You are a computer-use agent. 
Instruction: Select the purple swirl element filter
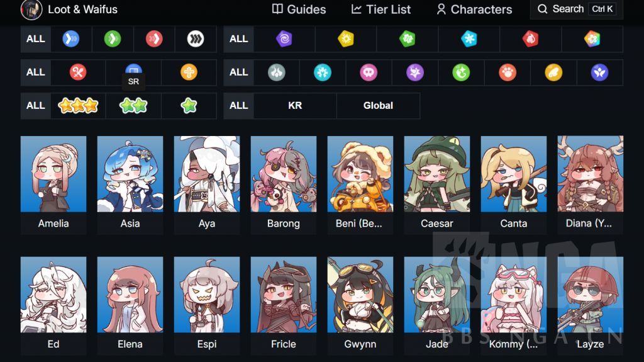(x=284, y=39)
